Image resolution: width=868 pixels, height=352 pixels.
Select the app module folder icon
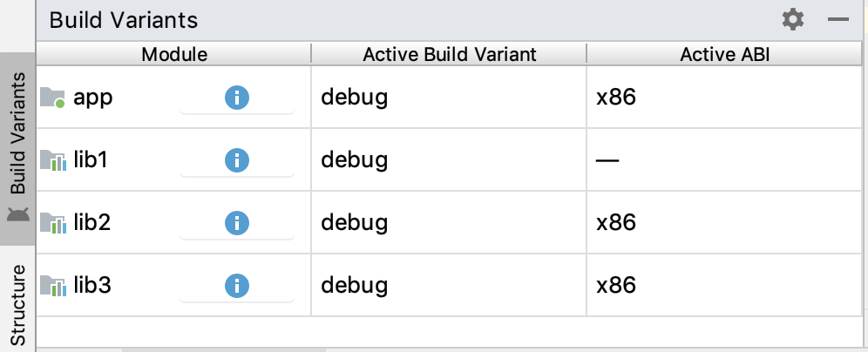[x=52, y=98]
